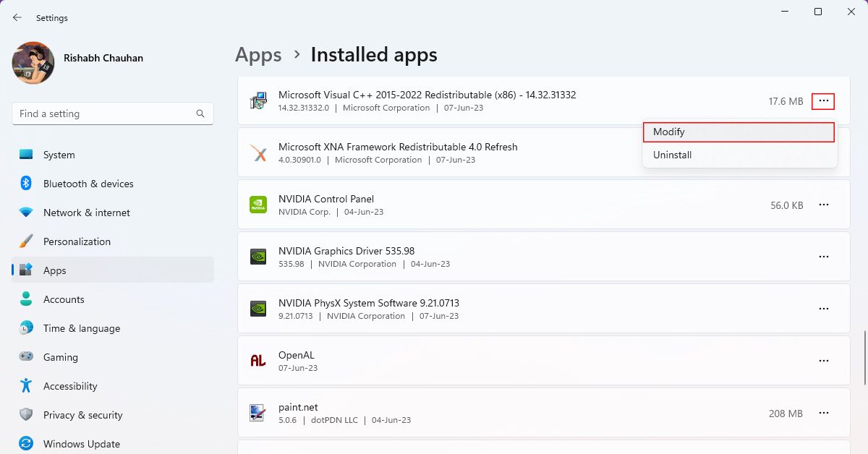This screenshot has height=454, width=868.
Task: Click the System monitor icon in sidebar
Action: coord(26,155)
